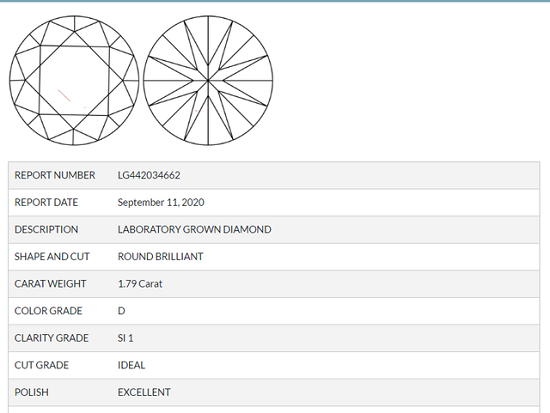The image size is (550, 413).
Task: Click the REPORT NUMBER label
Action: (x=55, y=175)
